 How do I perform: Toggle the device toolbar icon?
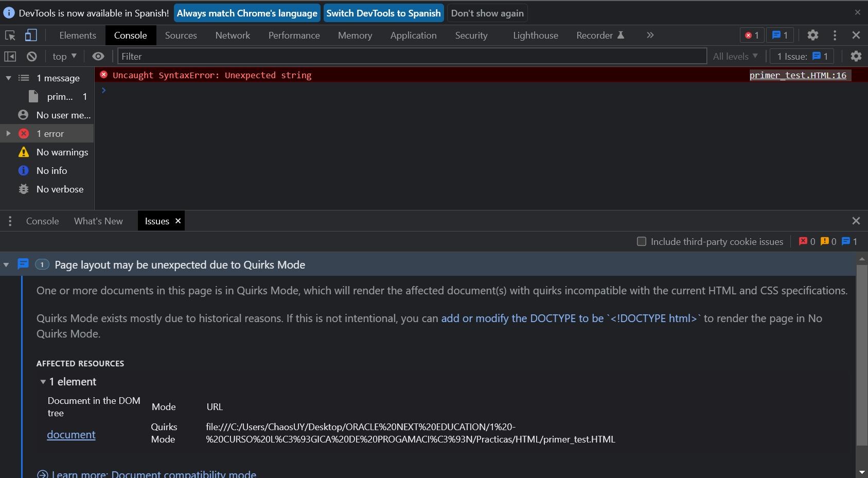[31, 35]
